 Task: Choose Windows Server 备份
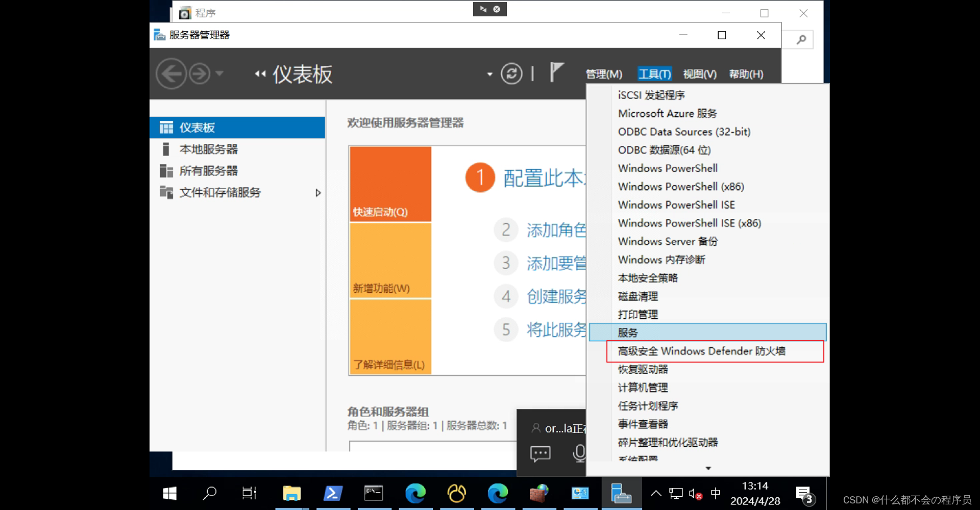[x=707, y=241]
